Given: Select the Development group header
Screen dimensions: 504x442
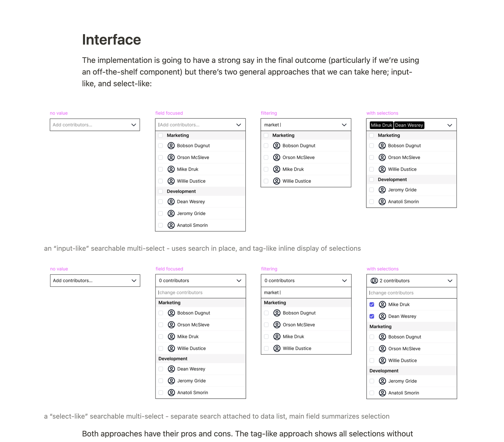Looking at the screenshot, I should (x=200, y=191).
